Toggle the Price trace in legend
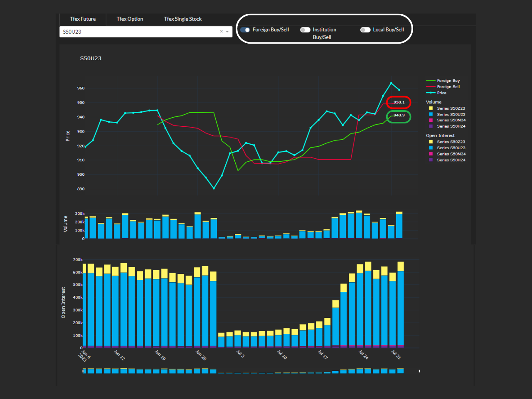Image resolution: width=532 pixels, height=399 pixels. 436,93
